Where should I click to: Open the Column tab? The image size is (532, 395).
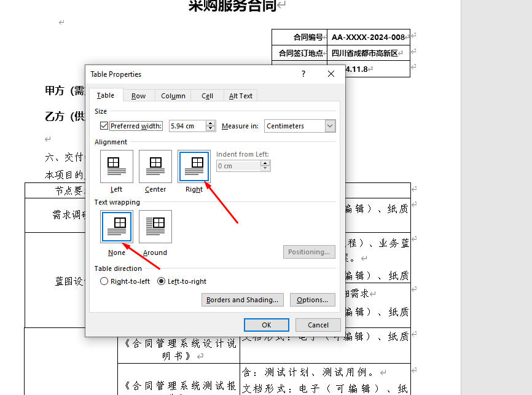click(173, 96)
